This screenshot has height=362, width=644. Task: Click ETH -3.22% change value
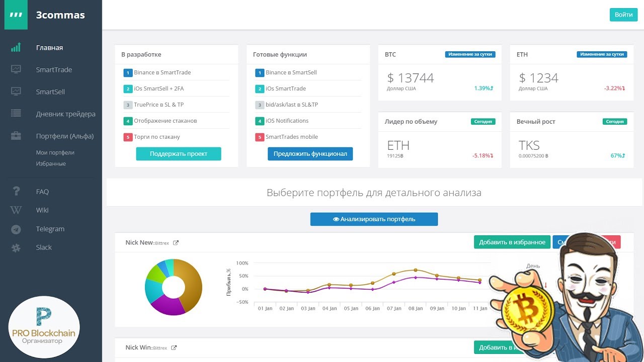[615, 88]
